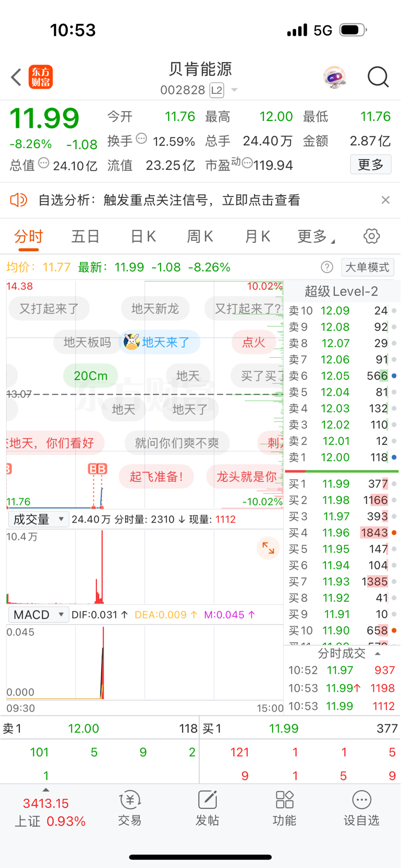The width and height of the screenshot is (401, 868).
Task: Tap the B buy marker pair on chart
Action: click(98, 469)
